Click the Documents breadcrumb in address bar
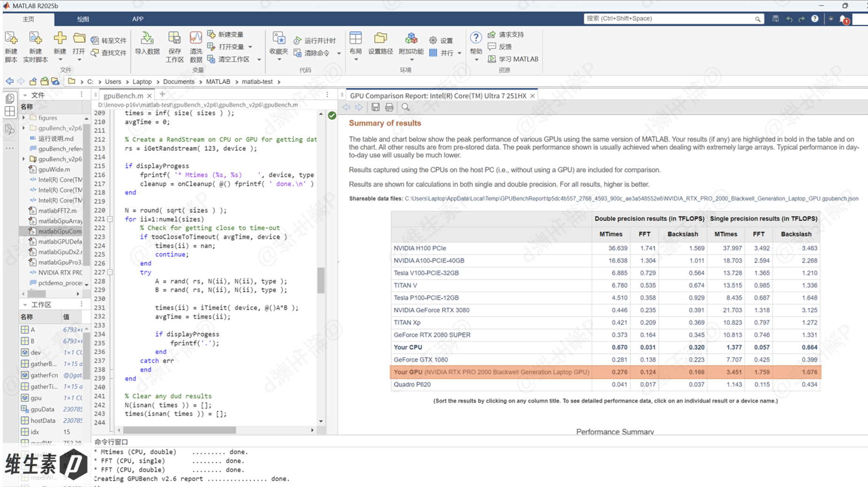Screen dimensions: 868x487 pos(179,82)
